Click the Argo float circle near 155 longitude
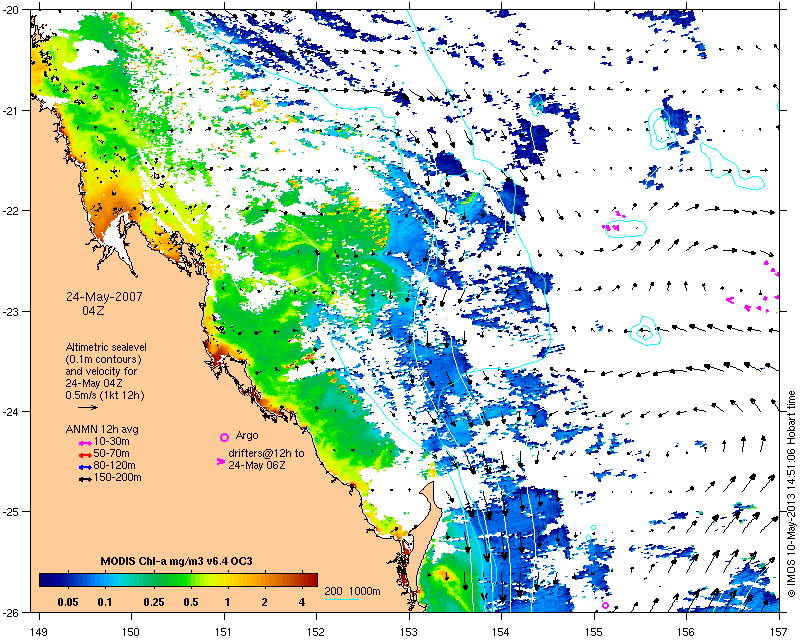 [606, 605]
